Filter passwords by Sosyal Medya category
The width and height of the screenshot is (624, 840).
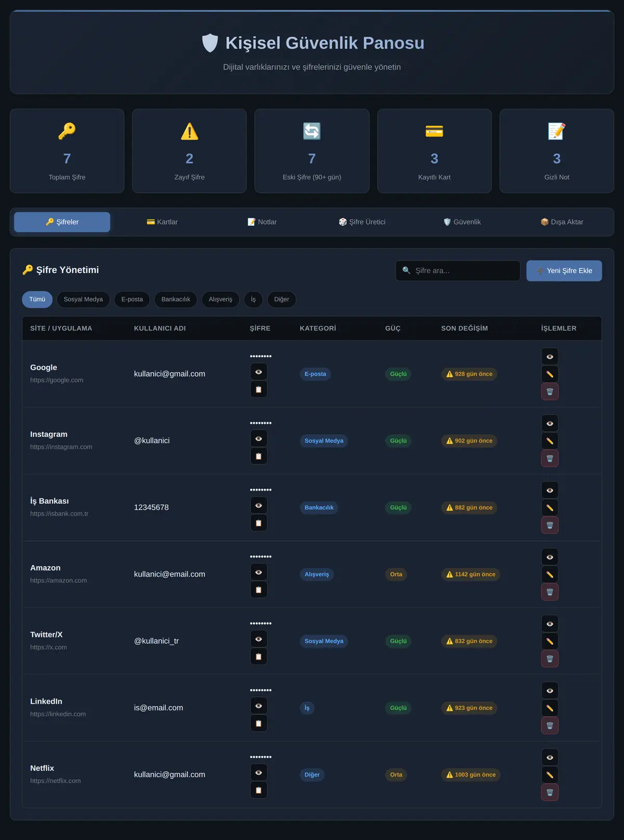pos(83,299)
